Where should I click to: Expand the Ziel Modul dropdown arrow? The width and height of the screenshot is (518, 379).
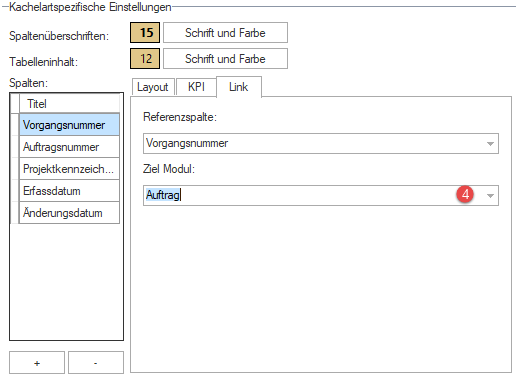490,196
